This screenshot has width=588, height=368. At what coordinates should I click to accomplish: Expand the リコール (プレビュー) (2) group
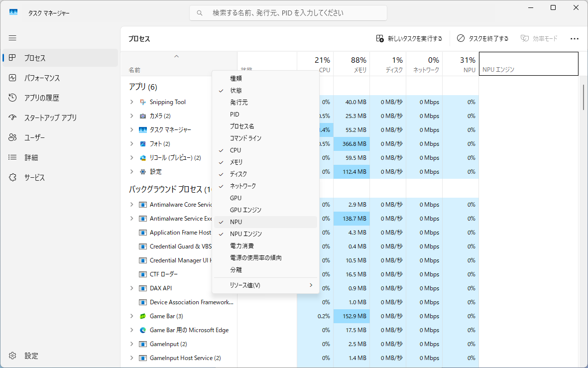pos(131,158)
